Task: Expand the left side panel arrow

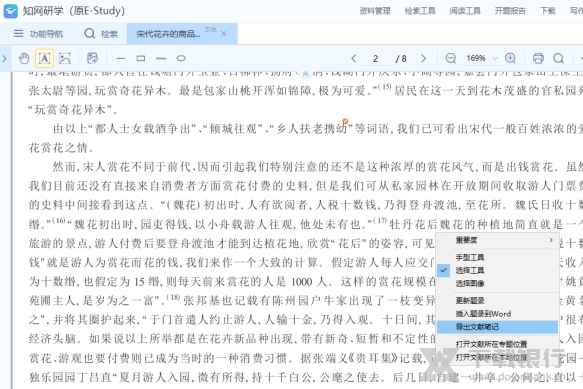Action: pos(4,58)
